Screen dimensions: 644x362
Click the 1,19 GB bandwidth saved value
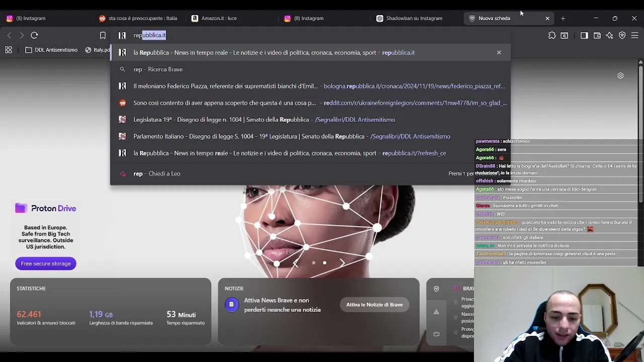[x=101, y=314]
